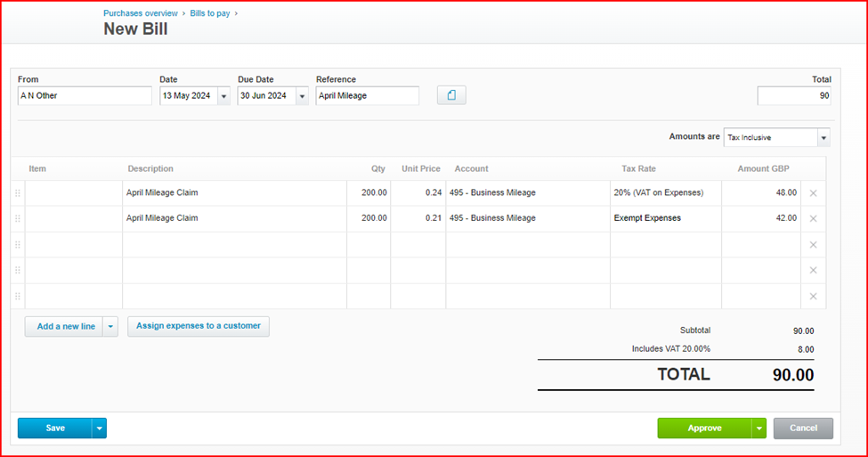This screenshot has height=457, width=868.
Task: Remove the fifth empty line row
Action: (813, 297)
